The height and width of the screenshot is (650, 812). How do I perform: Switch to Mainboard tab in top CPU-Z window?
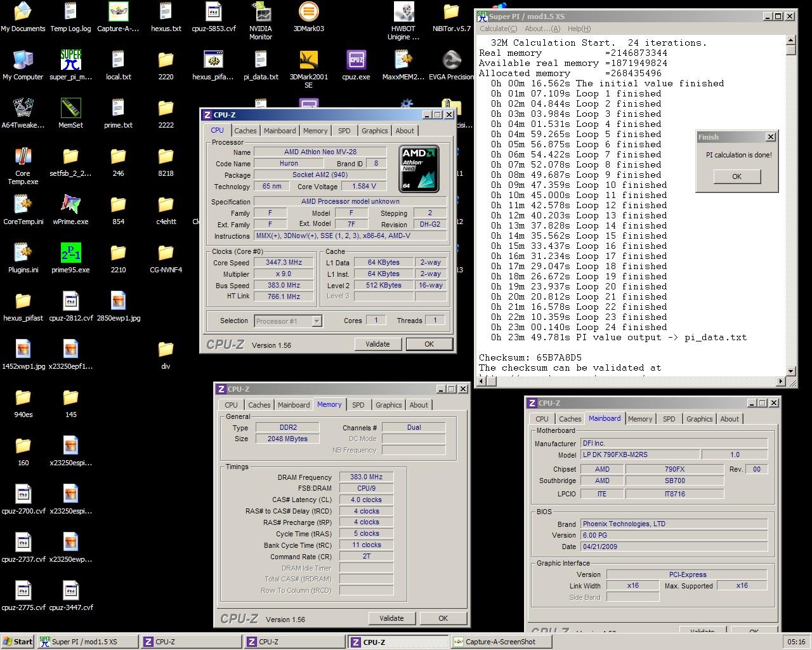tap(280, 131)
